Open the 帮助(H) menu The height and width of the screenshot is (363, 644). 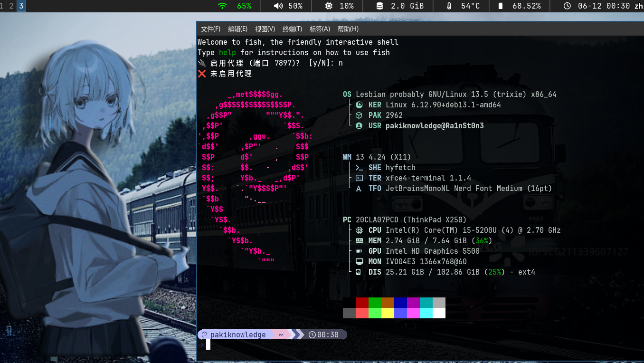[348, 29]
